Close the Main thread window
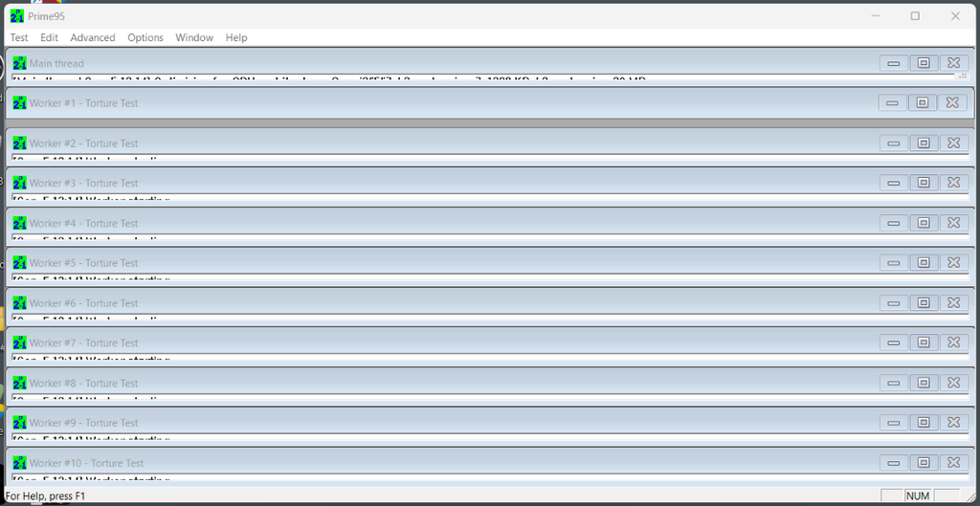 click(954, 62)
